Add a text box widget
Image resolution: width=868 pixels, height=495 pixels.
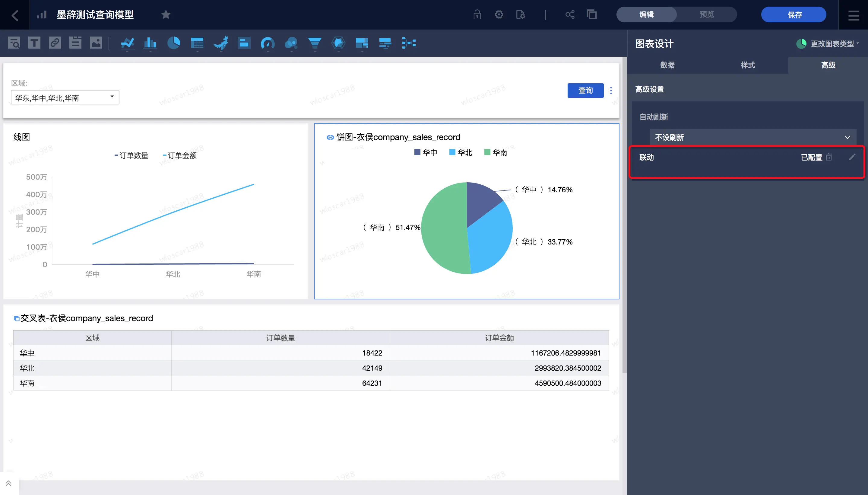[x=34, y=43]
